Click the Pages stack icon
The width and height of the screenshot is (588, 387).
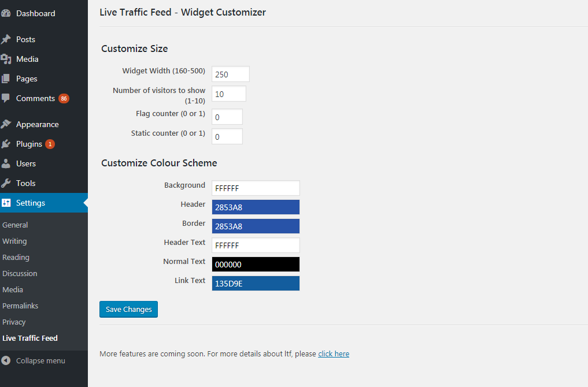click(6, 79)
